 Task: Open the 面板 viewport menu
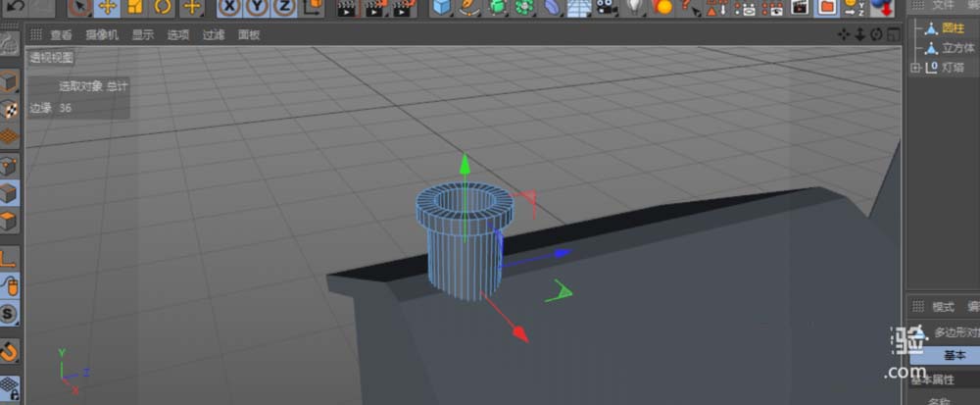pyautogui.click(x=249, y=35)
